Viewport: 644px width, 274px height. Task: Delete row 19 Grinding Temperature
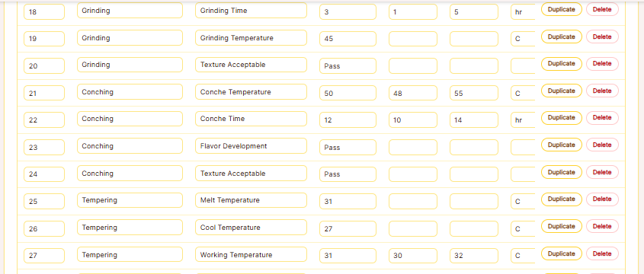(x=602, y=37)
